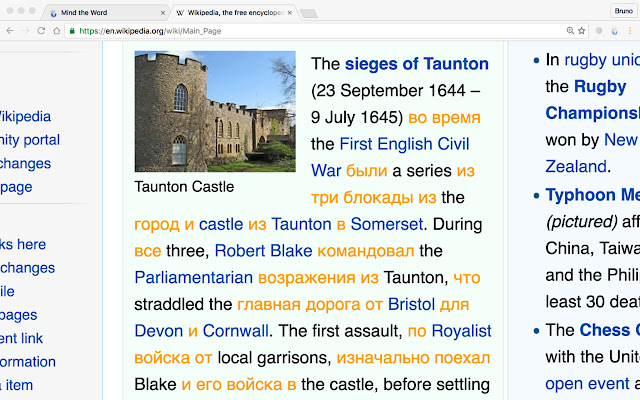
Task: Open the Taunton link before Somerset
Action: pyautogui.click(x=301, y=224)
